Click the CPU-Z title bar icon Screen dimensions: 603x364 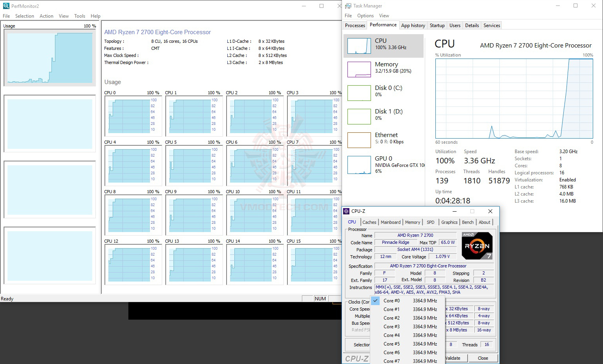tap(346, 211)
